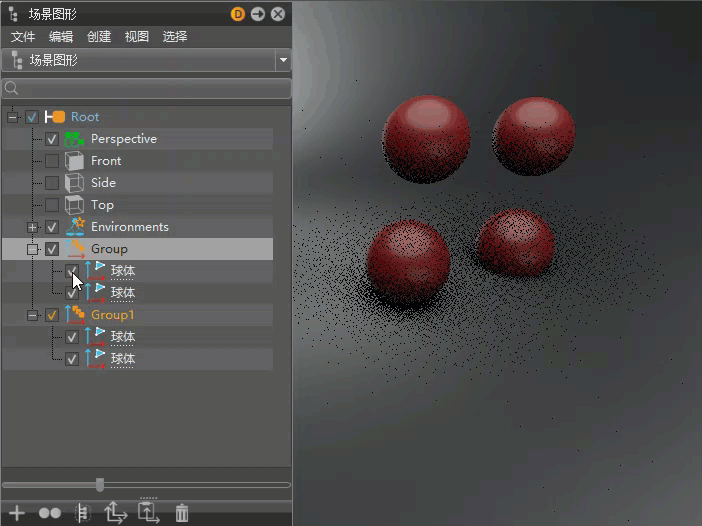Collapse the Group node
702x526 pixels.
pos(32,249)
